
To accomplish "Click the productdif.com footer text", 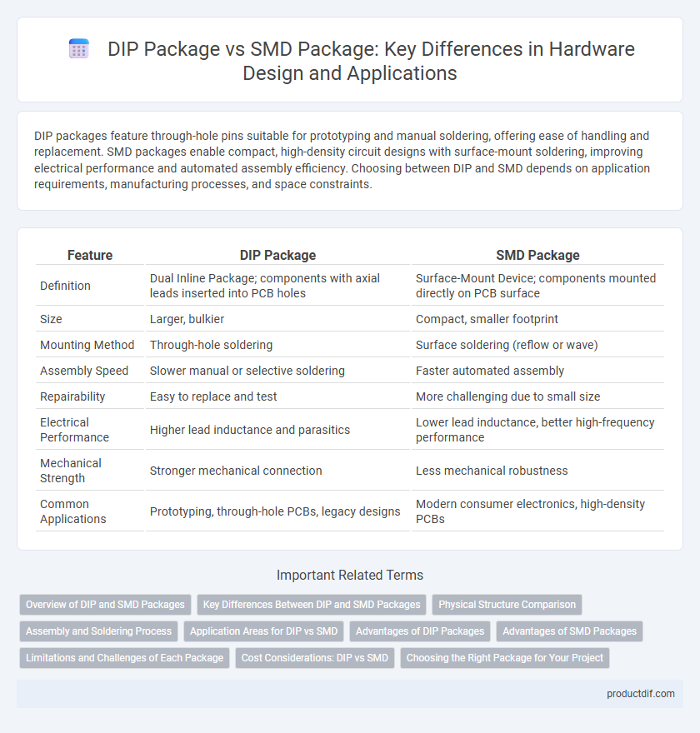I will pos(641,694).
